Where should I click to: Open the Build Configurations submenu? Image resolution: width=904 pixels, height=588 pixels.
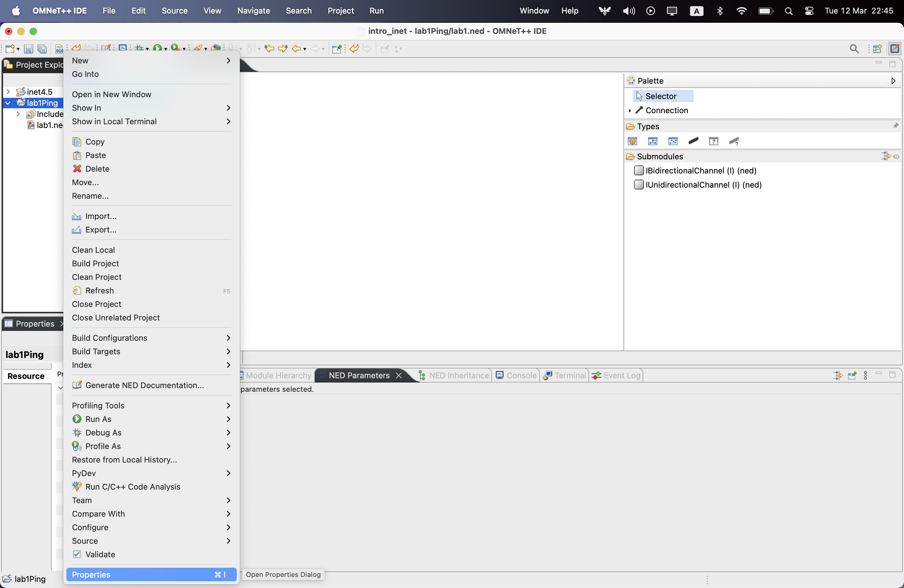[151, 338]
